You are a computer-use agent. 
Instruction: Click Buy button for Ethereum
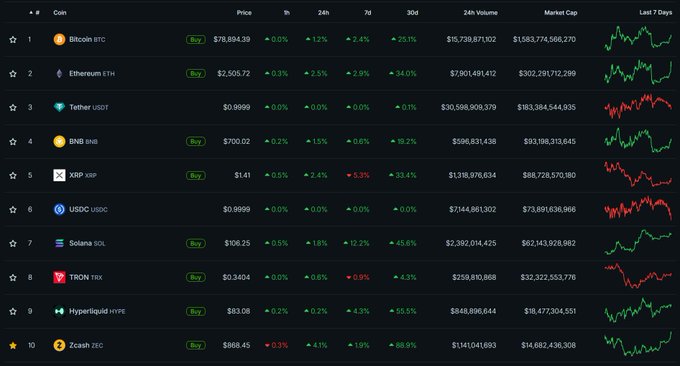click(x=196, y=73)
